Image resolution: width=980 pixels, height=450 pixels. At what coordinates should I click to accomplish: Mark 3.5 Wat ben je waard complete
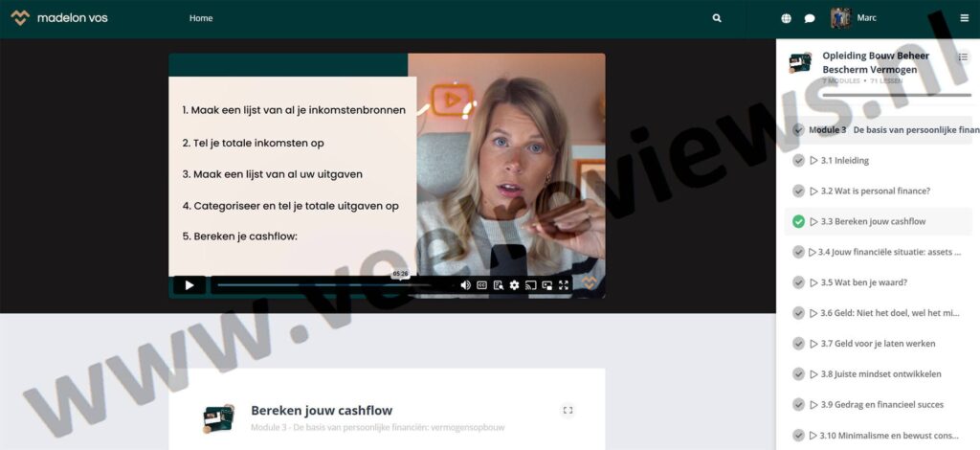(x=798, y=282)
